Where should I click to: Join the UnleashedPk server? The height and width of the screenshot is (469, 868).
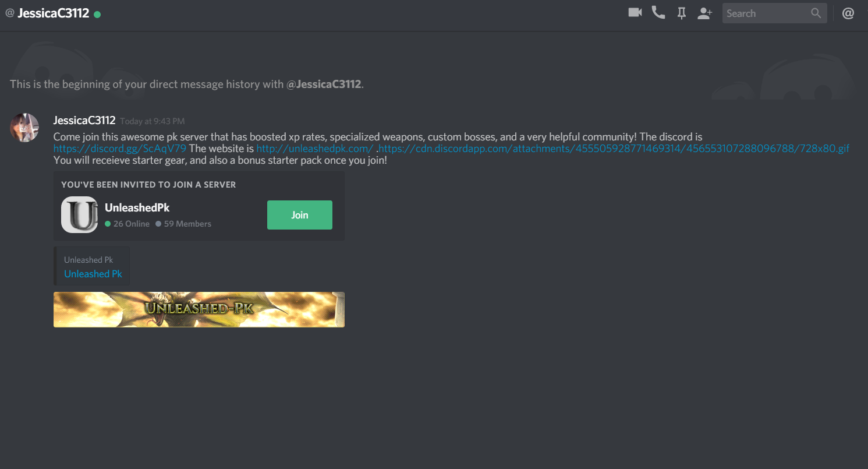tap(300, 215)
